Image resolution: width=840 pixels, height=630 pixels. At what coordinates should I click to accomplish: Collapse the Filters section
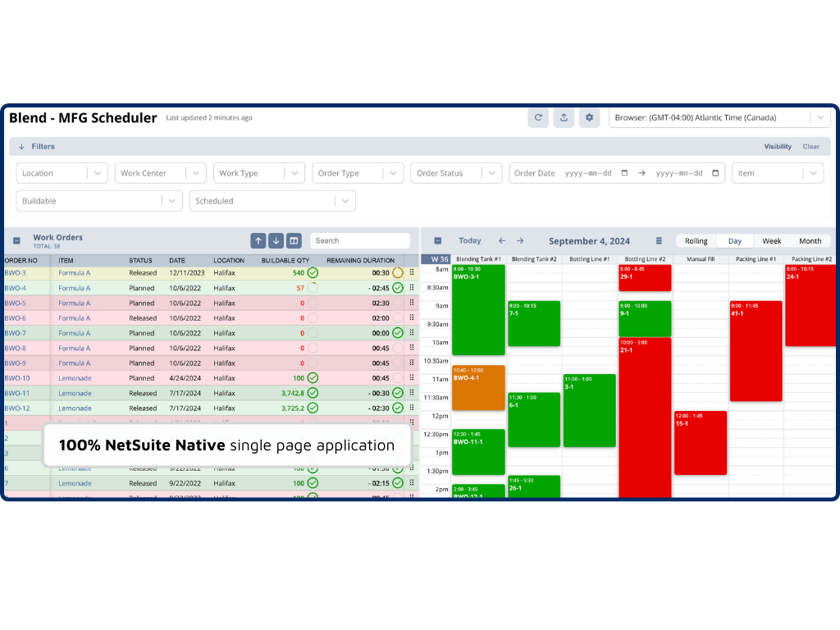click(21, 147)
